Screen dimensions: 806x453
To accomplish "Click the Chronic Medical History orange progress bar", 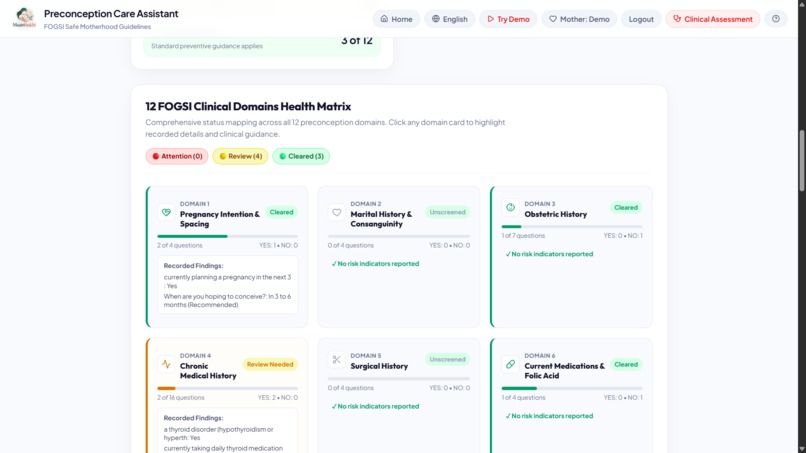I will [228, 388].
